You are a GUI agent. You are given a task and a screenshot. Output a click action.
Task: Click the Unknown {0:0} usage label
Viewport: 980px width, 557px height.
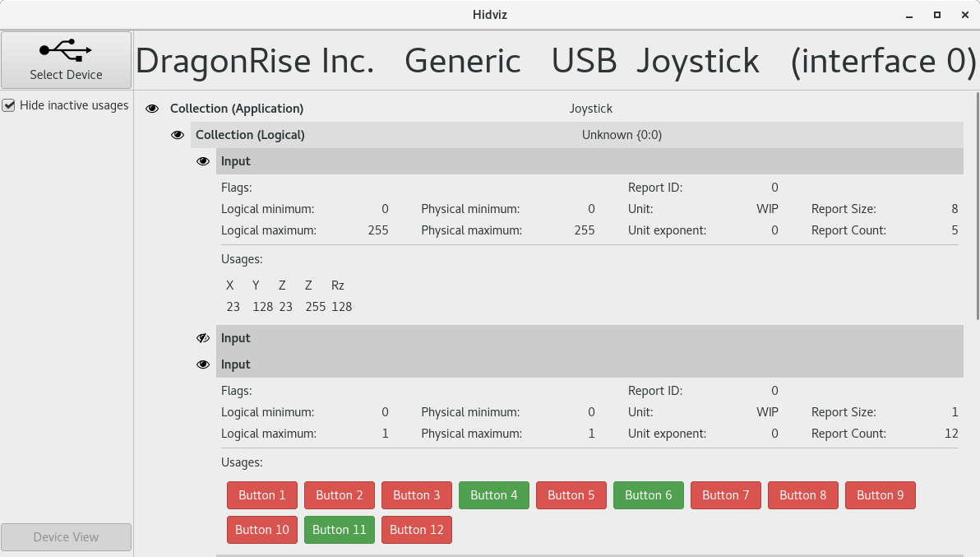tap(622, 135)
